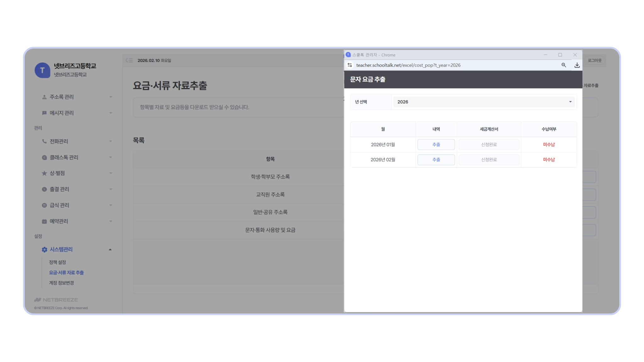644x362 pixels.
Task: Click the 출결 관리 clock icon
Action: pyautogui.click(x=44, y=189)
